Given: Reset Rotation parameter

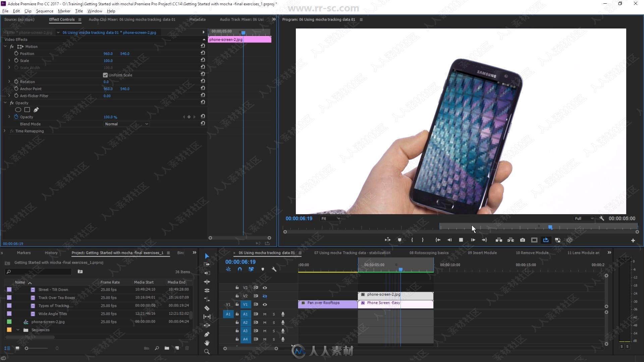Looking at the screenshot, I should 203,81.
